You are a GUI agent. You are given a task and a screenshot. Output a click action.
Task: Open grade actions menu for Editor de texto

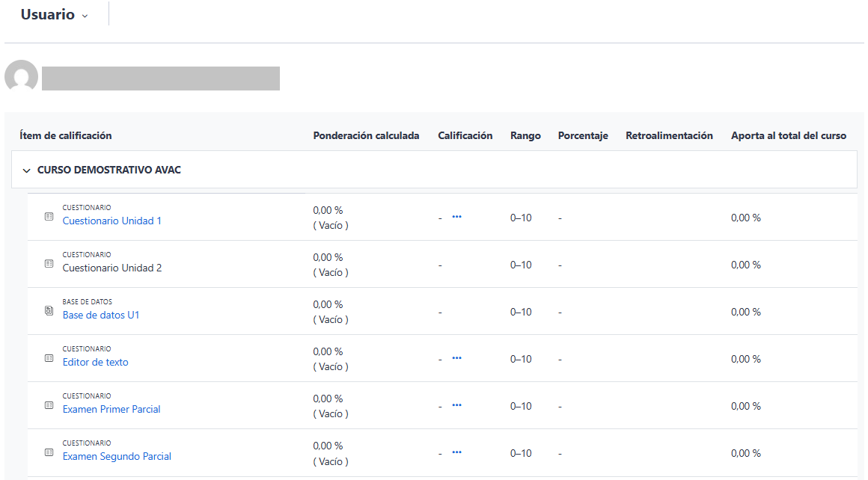[456, 358]
